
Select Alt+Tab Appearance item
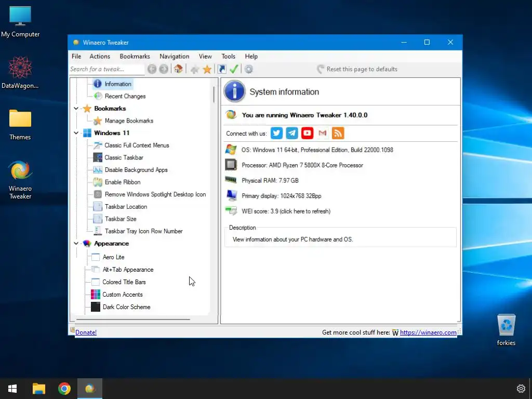click(123, 270)
